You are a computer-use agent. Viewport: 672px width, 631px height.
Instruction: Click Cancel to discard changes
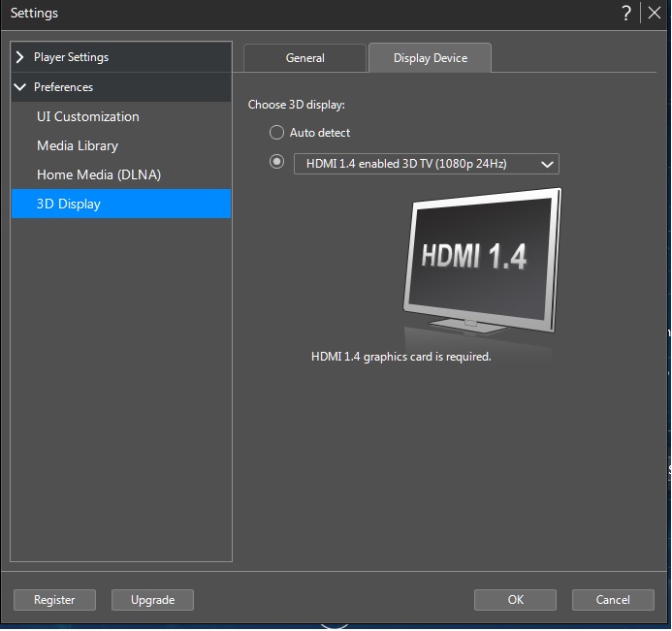[x=613, y=600]
